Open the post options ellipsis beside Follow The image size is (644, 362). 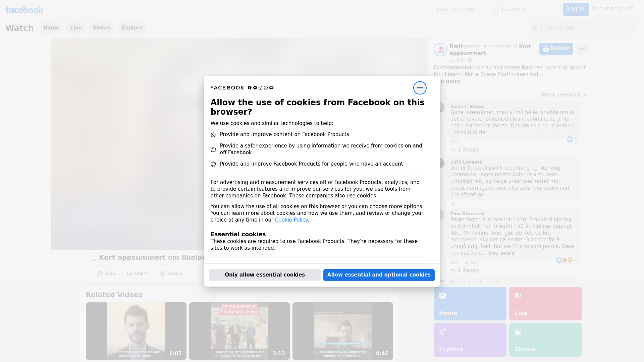(582, 49)
